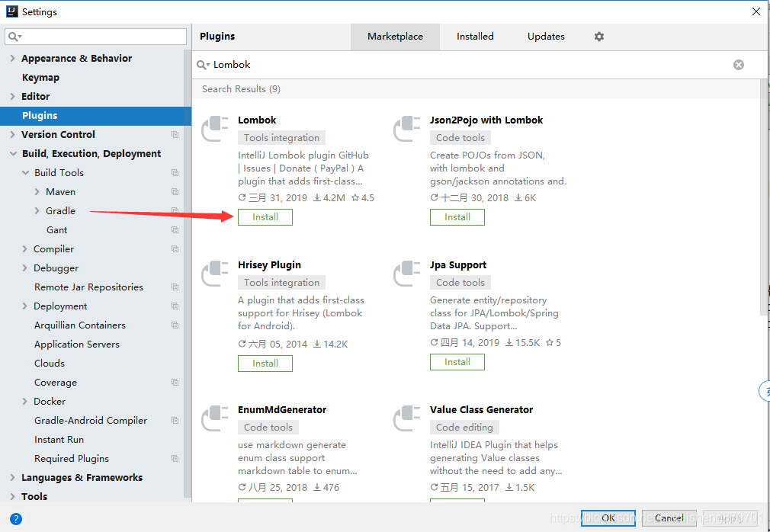Click project-level icon beside Gradle-Android Compiler
The image size is (770, 532).
175,421
